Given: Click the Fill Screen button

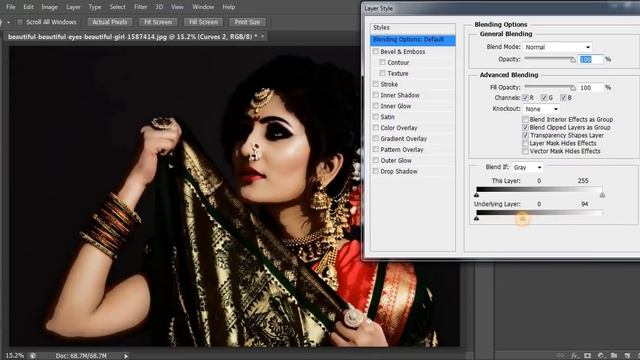Looking at the screenshot, I should pyautogui.click(x=203, y=22).
